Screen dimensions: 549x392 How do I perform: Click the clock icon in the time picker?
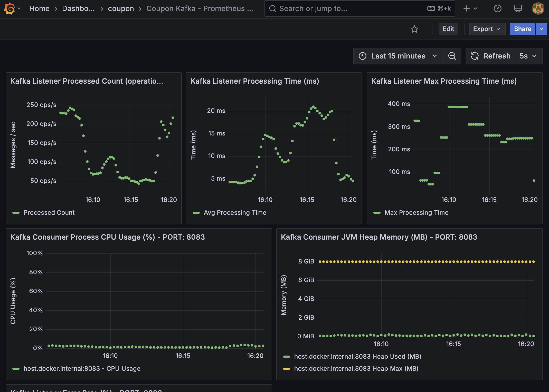click(x=363, y=56)
